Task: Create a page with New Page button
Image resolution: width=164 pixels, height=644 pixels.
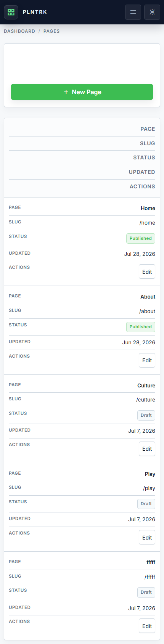Action: 82,92
